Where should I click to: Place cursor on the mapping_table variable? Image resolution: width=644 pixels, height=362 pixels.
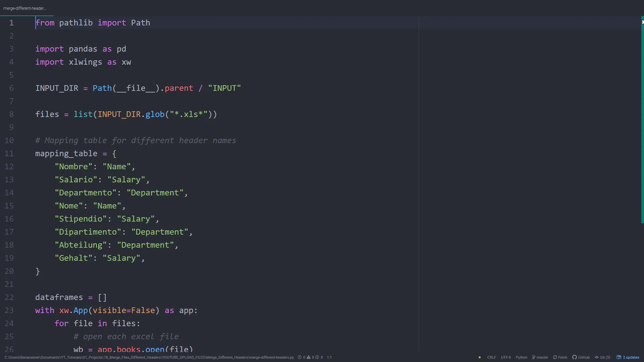click(x=66, y=154)
